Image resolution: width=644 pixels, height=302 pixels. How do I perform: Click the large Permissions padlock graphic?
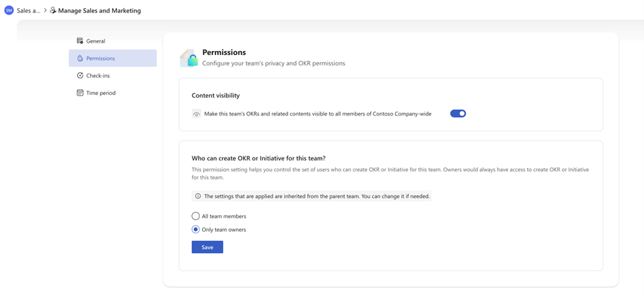(189, 58)
